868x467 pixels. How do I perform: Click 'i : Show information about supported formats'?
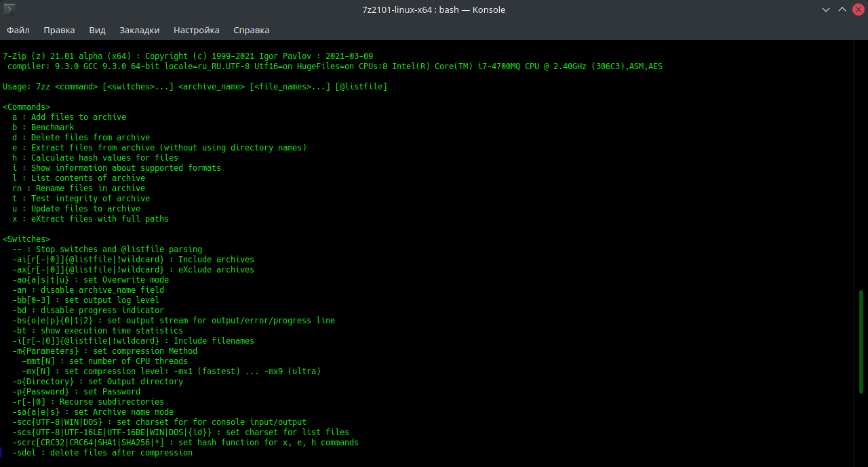tap(117, 168)
